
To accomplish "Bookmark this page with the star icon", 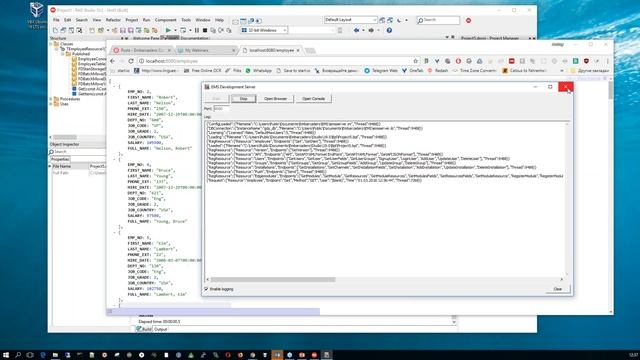I will click(x=416, y=61).
